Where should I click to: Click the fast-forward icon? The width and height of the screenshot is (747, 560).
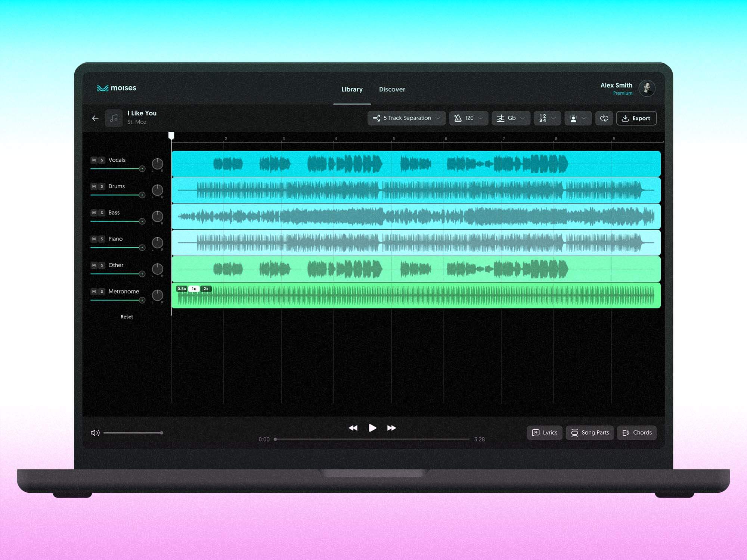[x=391, y=428]
